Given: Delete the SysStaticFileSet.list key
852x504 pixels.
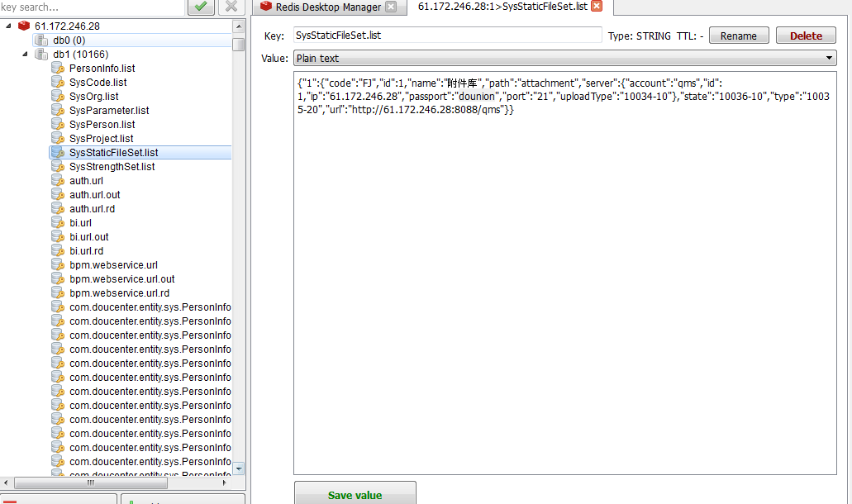Looking at the screenshot, I should click(806, 36).
